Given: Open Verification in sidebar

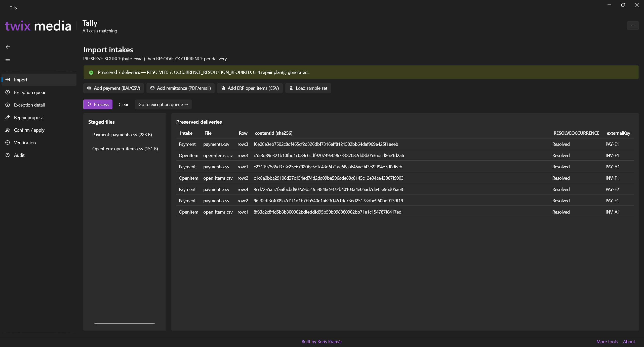Looking at the screenshot, I should pyautogui.click(x=39, y=142).
